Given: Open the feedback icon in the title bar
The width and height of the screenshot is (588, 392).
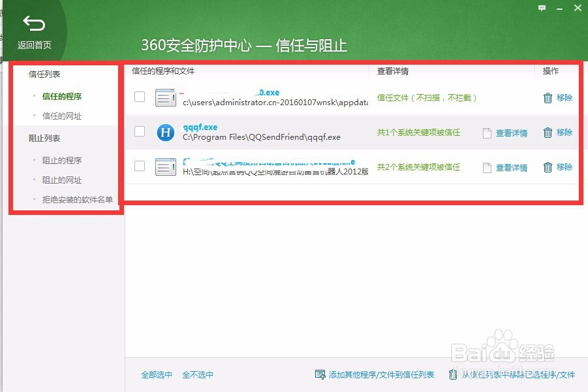Looking at the screenshot, I should click(542, 8).
